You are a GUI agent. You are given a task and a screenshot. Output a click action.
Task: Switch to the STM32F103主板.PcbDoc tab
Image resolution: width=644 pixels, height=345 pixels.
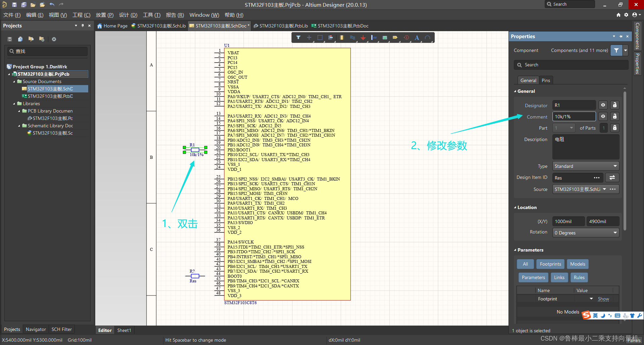[x=340, y=26]
